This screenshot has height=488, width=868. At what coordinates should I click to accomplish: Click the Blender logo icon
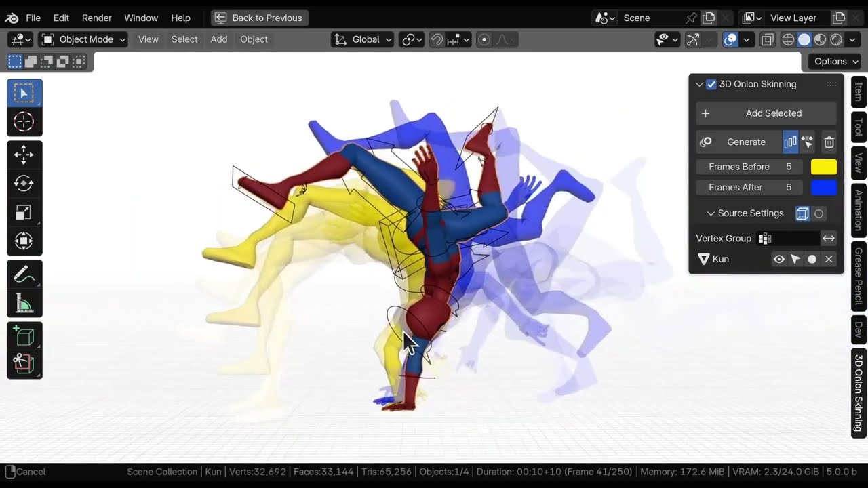tap(12, 18)
